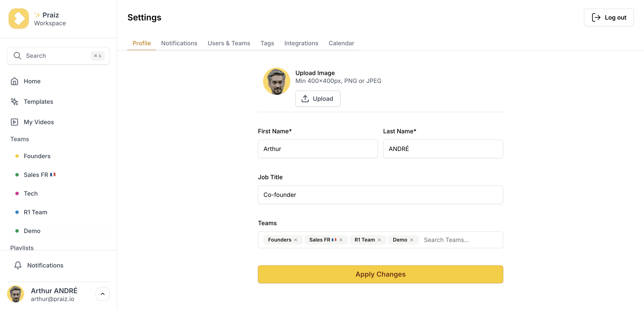Screen dimensions: 644x310
Task: Select the Sales FR team in sidebar
Action: (58, 175)
